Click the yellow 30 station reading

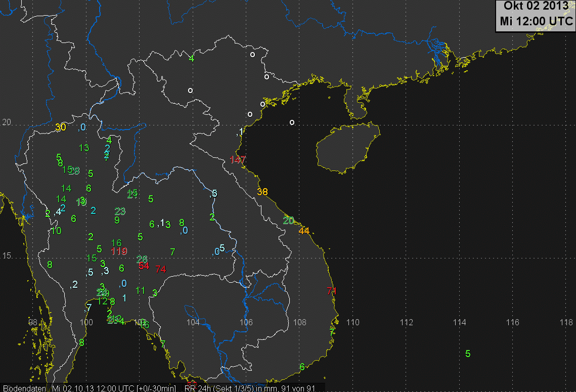(x=60, y=127)
